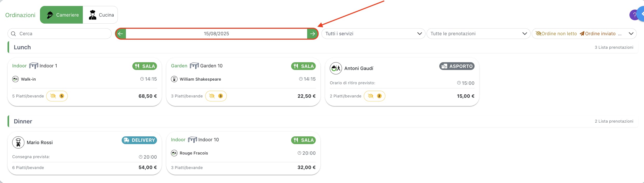
Task: Click the DELIVERY badge on Mario Rossi order
Action: pyautogui.click(x=139, y=140)
